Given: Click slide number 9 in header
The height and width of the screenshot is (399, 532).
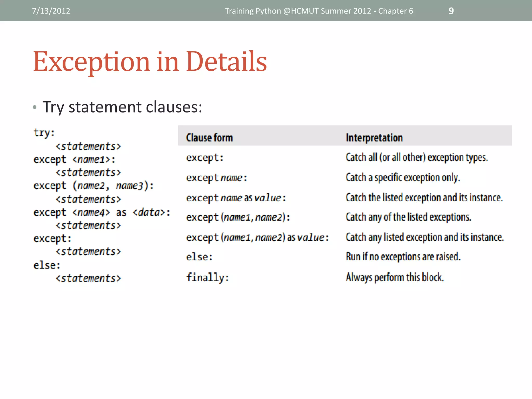Looking at the screenshot, I should pos(451,11).
